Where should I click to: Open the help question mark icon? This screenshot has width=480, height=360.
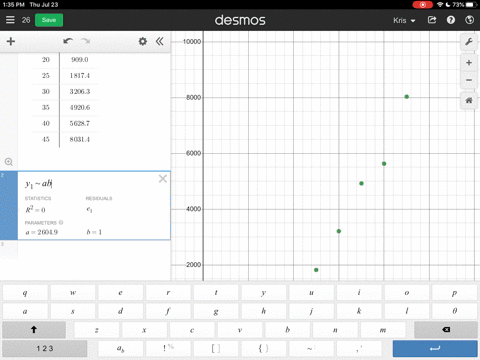451,20
